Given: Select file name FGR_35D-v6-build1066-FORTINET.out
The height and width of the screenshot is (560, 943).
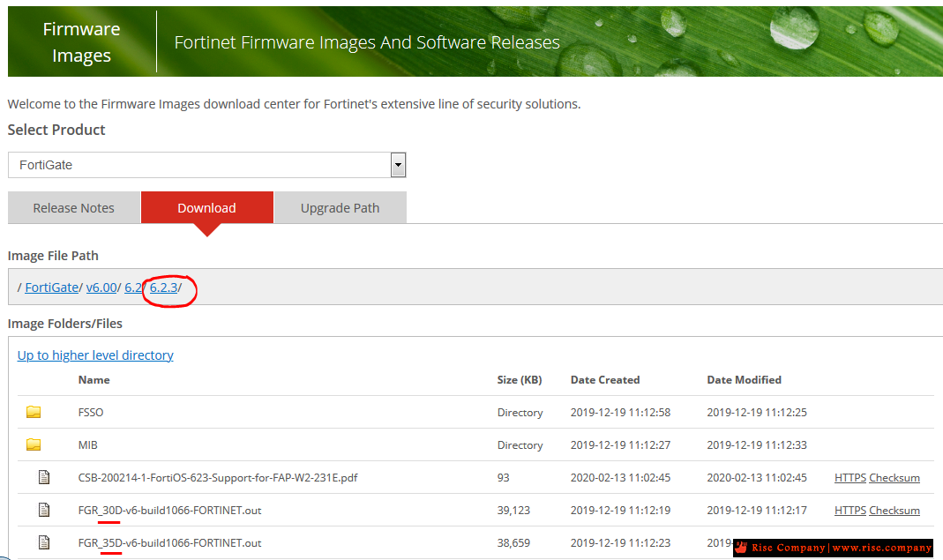Looking at the screenshot, I should pyautogui.click(x=169, y=542).
